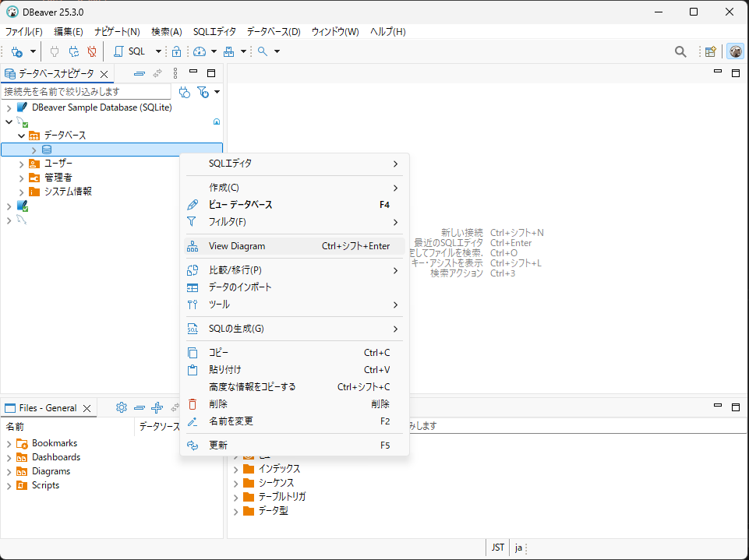
Task: Open the blue search magnifier dropdown arrow
Action: coord(277,51)
